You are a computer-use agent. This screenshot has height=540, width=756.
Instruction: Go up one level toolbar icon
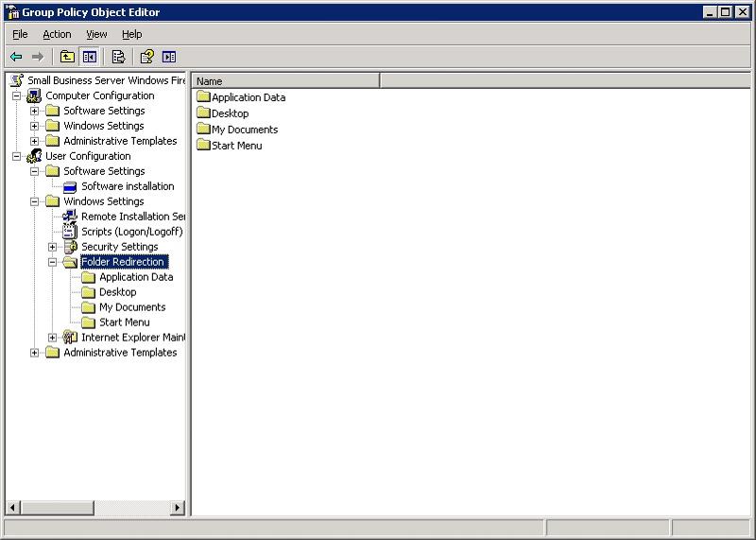point(67,57)
